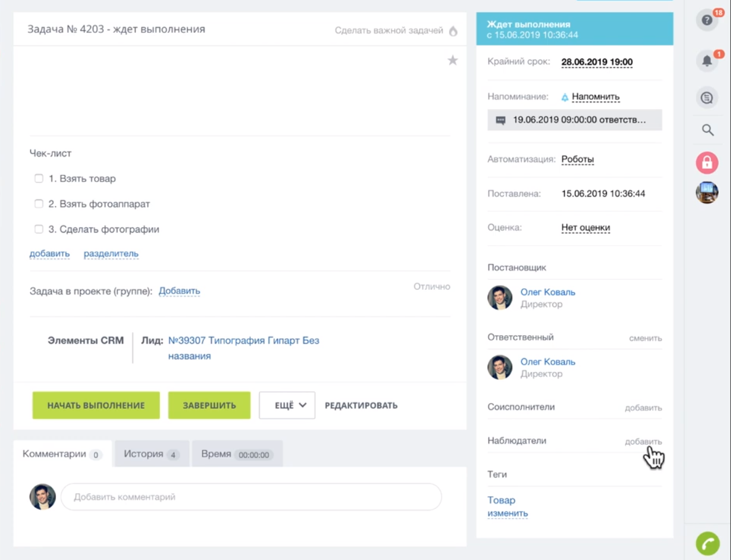The height and width of the screenshot is (560, 731).
Task: Open the lead №39307 Типография Гипарт link
Action: coord(243,348)
